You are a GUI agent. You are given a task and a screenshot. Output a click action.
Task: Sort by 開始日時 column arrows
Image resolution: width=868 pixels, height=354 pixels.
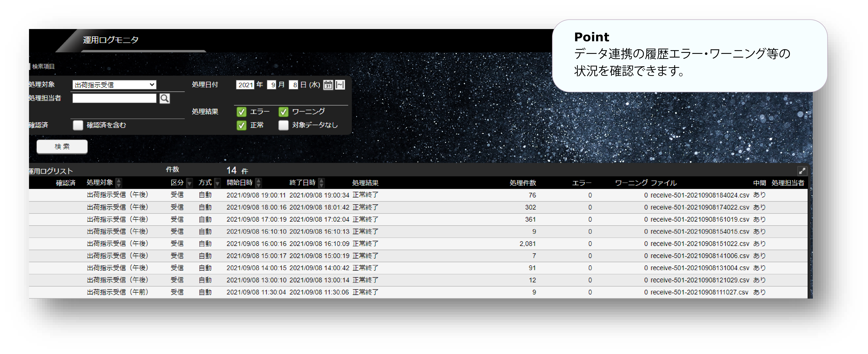pos(258,183)
